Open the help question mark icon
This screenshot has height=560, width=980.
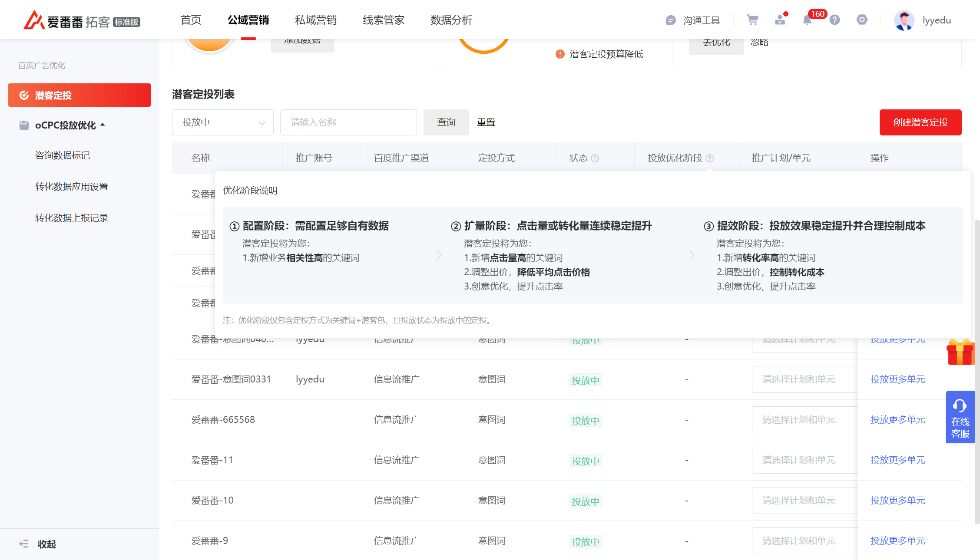click(x=834, y=20)
